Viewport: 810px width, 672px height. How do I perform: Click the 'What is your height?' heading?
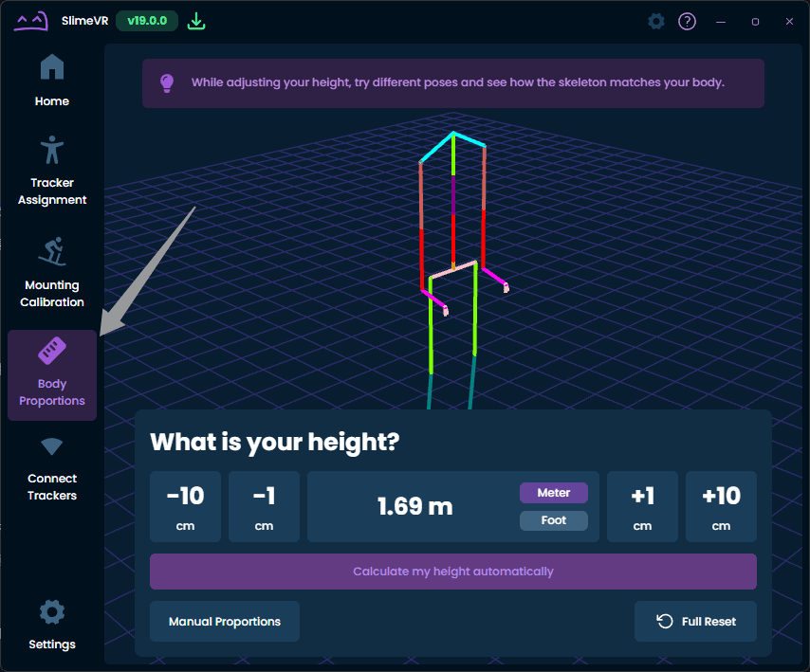click(x=275, y=442)
